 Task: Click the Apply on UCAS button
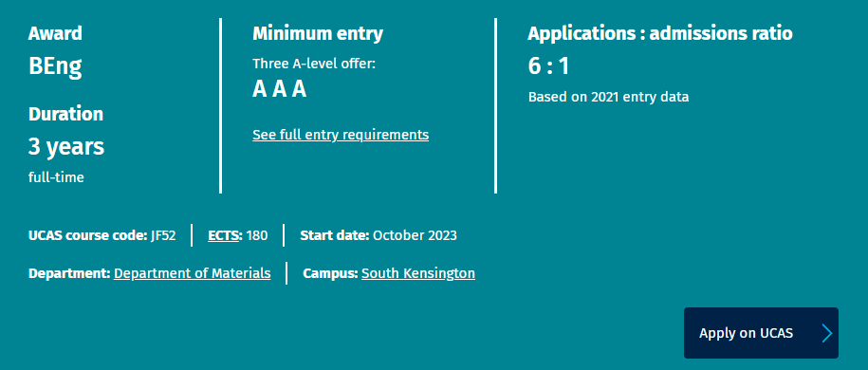761,333
